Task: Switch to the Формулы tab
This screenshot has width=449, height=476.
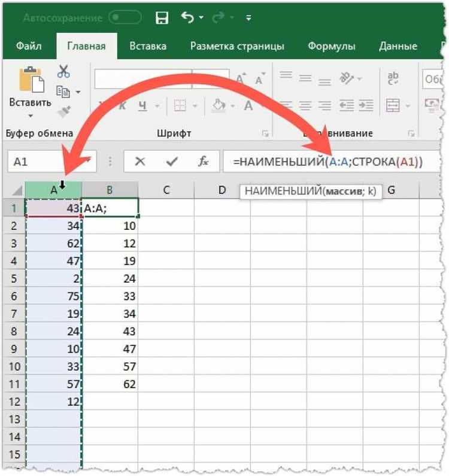Action: [332, 46]
